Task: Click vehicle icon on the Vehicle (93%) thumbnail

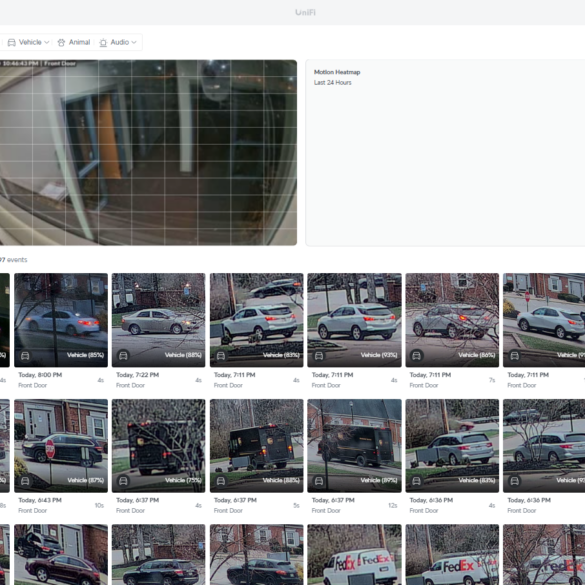Action: pyautogui.click(x=319, y=356)
